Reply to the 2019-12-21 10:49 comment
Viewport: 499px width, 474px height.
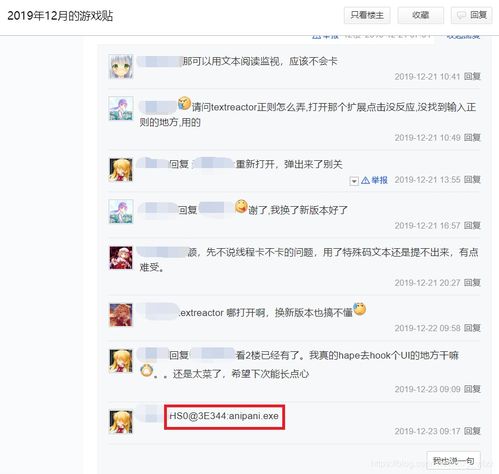[x=472, y=138]
